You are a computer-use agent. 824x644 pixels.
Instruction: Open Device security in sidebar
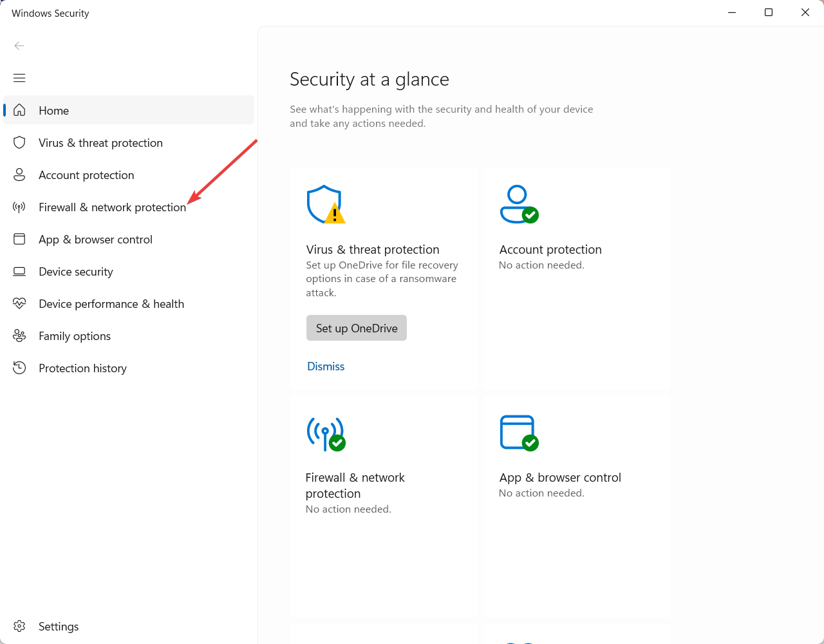(x=129, y=271)
